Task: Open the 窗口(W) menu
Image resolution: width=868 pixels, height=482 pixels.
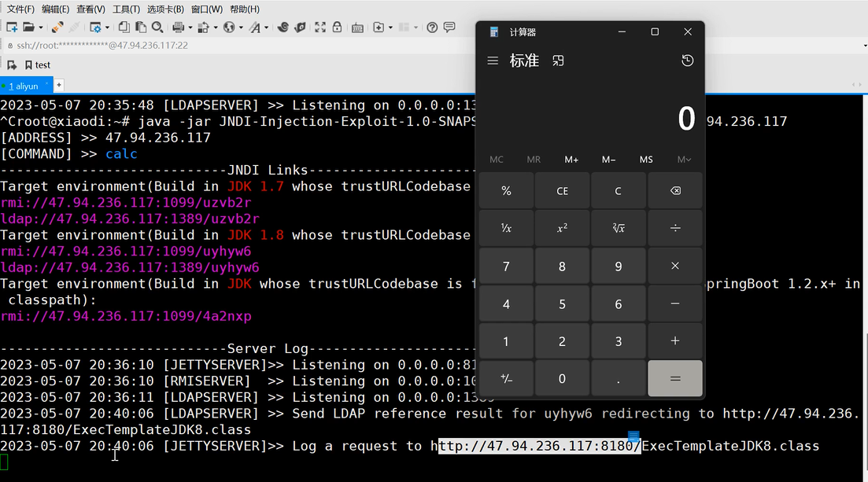Action: tap(206, 9)
